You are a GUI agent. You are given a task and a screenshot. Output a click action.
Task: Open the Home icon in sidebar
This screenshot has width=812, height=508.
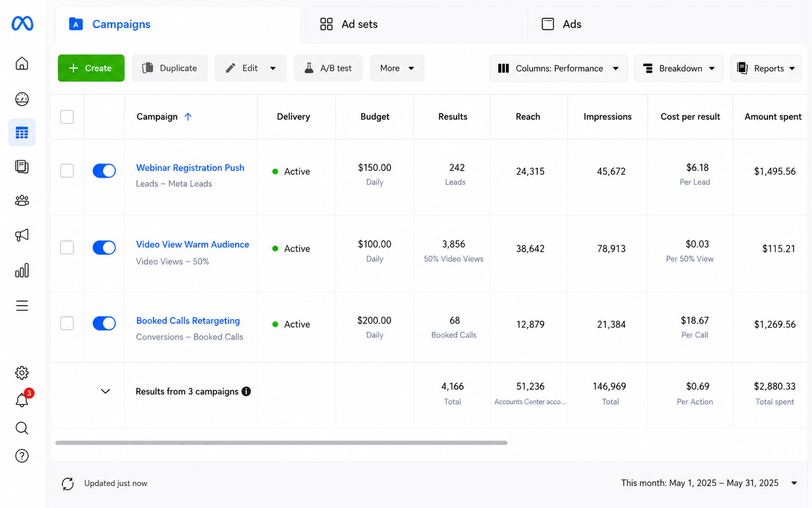(x=22, y=63)
